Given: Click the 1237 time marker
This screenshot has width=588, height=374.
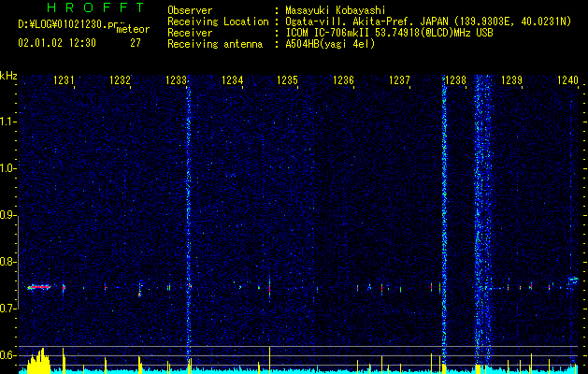Looking at the screenshot, I should [399, 80].
